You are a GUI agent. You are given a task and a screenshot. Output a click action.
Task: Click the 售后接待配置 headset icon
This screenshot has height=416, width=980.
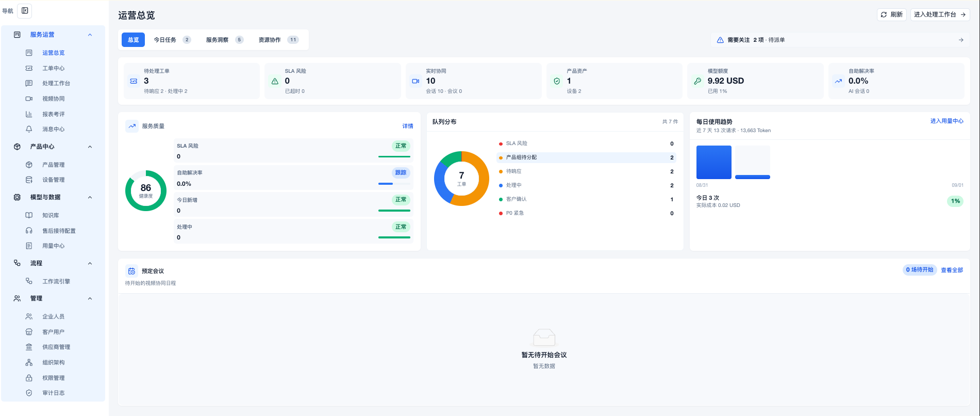29,231
